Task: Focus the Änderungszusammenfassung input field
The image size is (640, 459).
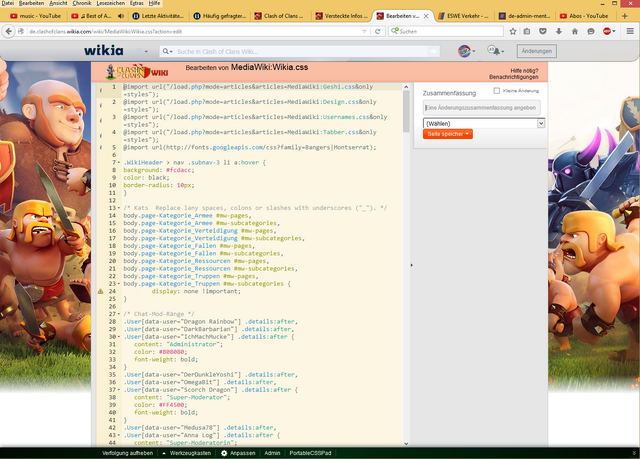Action: [x=482, y=108]
